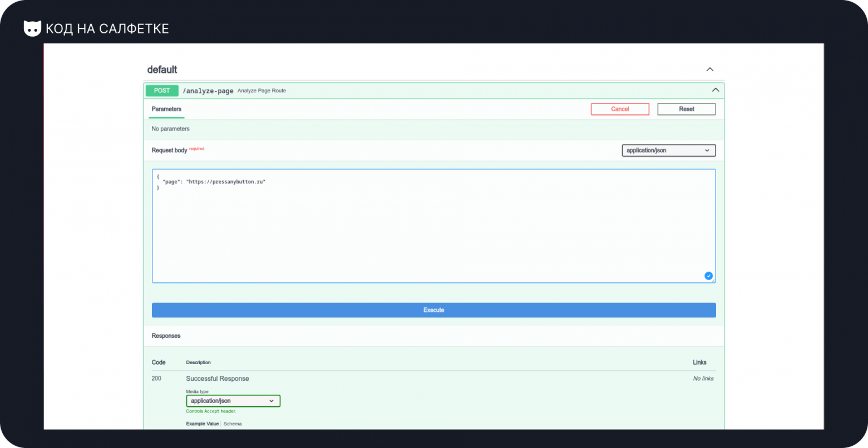868x448 pixels.
Task: Switch to the Schema tab
Action: [233, 424]
